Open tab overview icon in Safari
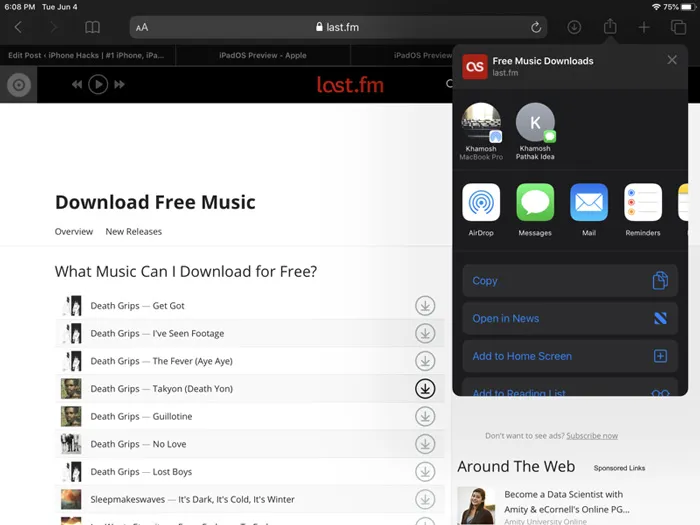 (679, 27)
